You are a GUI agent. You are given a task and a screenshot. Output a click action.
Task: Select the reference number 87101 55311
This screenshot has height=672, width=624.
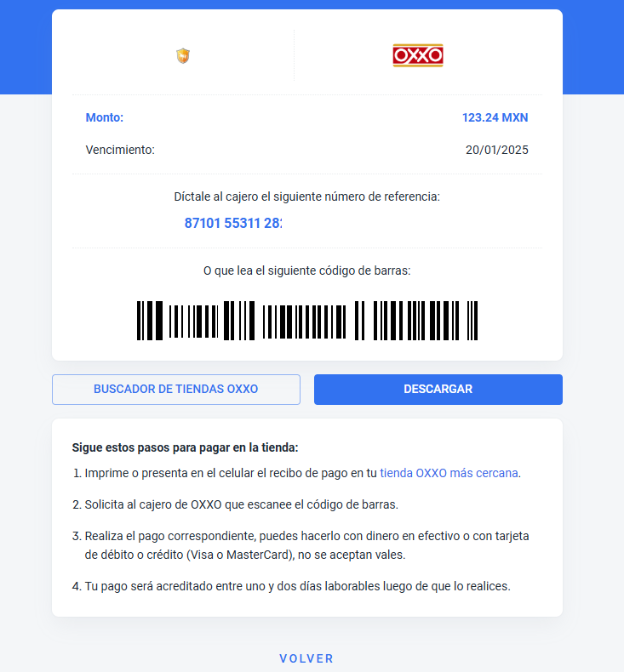tap(233, 223)
